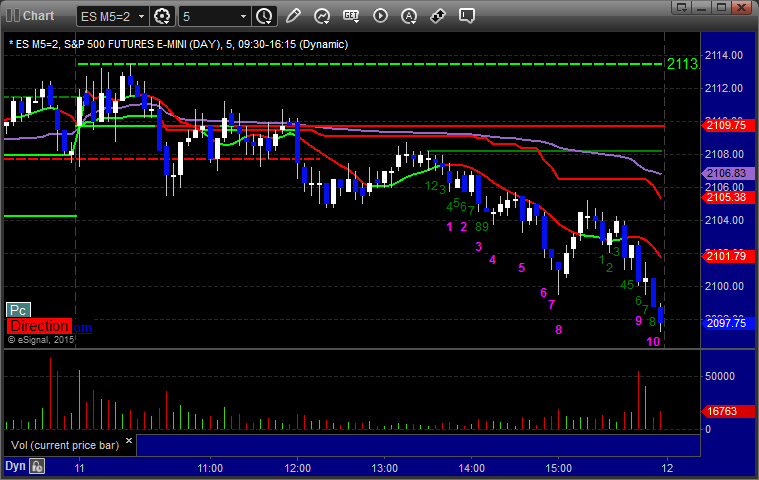Click the 2106.83 purple price marker

click(728, 173)
